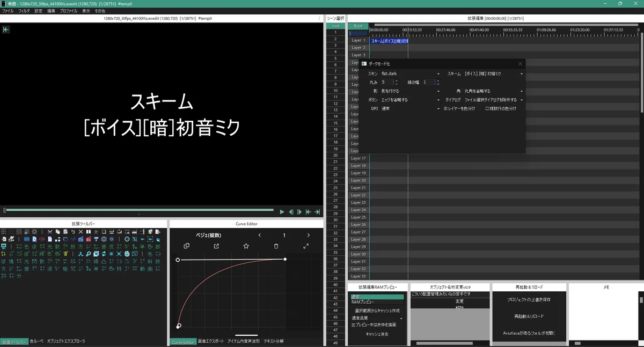Switch to the オブジェクトエクスプローラ tab
The width and height of the screenshot is (644, 347).
point(66,341)
